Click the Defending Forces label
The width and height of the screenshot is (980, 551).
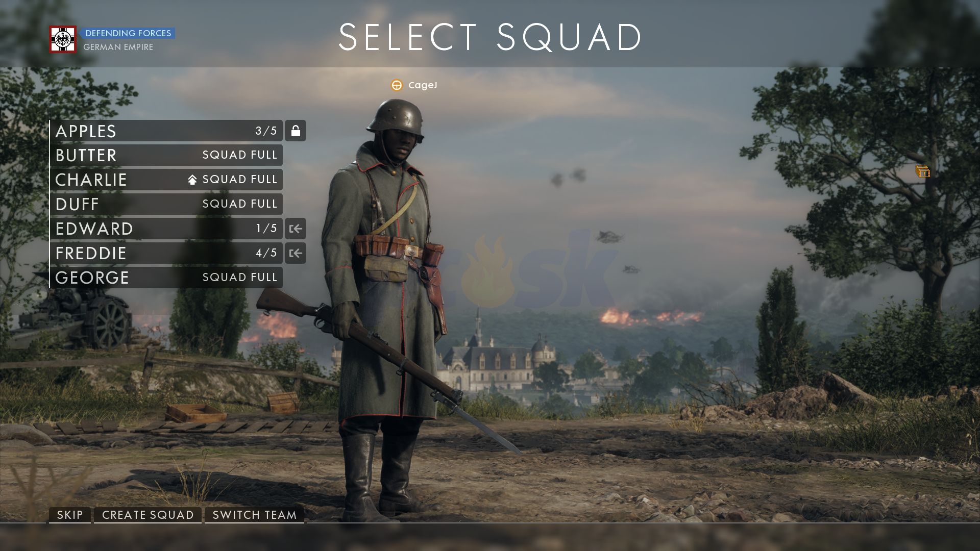(128, 33)
